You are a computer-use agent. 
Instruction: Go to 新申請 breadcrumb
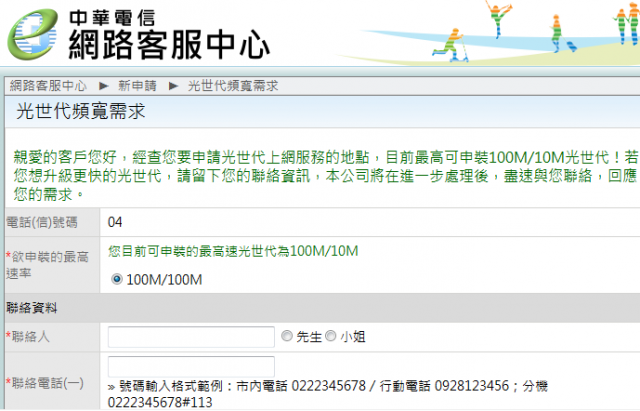tap(138, 86)
